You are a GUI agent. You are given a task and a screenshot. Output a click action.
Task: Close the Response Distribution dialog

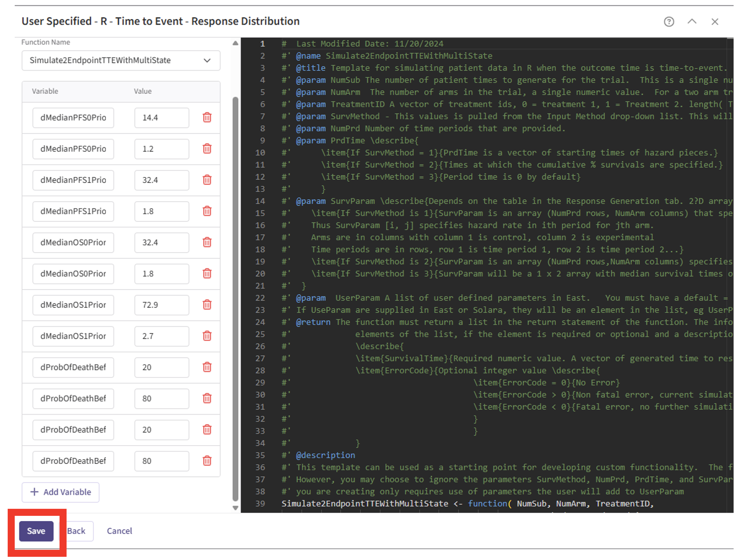point(715,22)
